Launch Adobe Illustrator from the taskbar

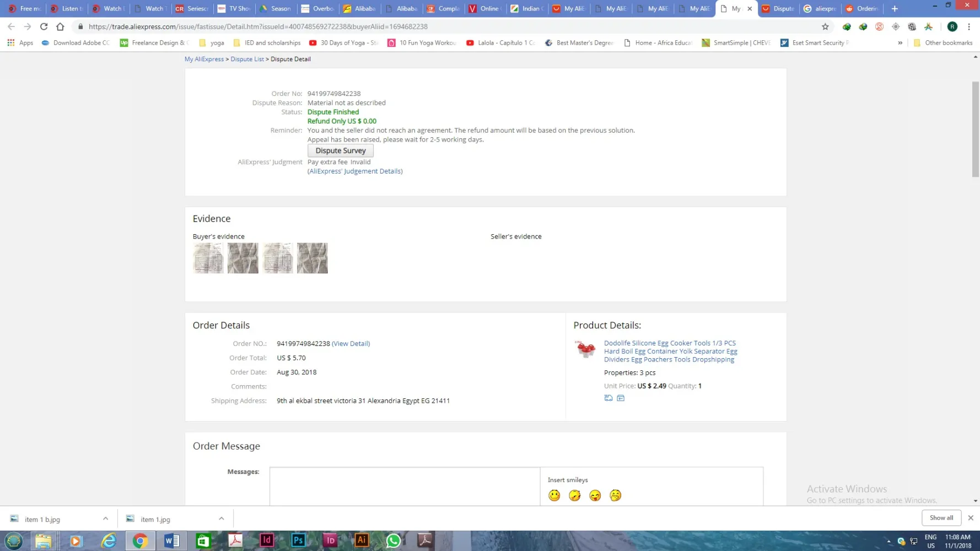[362, 541]
